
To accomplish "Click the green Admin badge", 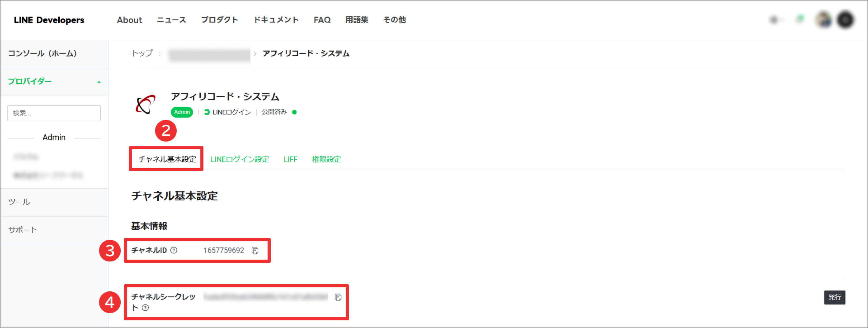I will click(x=182, y=112).
